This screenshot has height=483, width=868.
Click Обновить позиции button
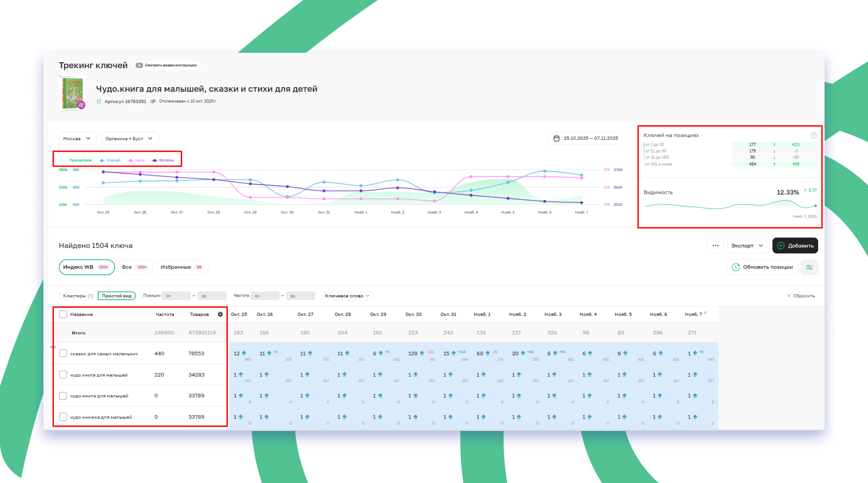762,267
